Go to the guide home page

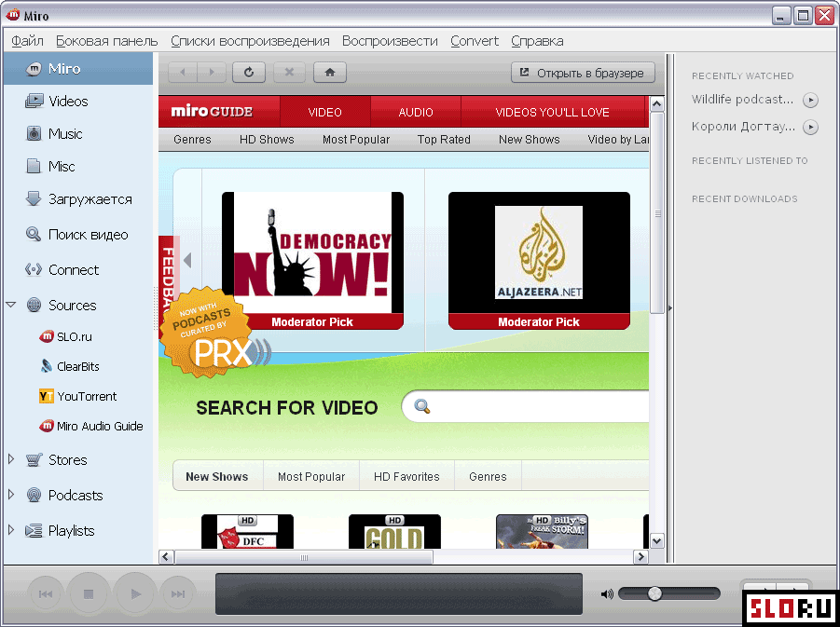(x=330, y=73)
